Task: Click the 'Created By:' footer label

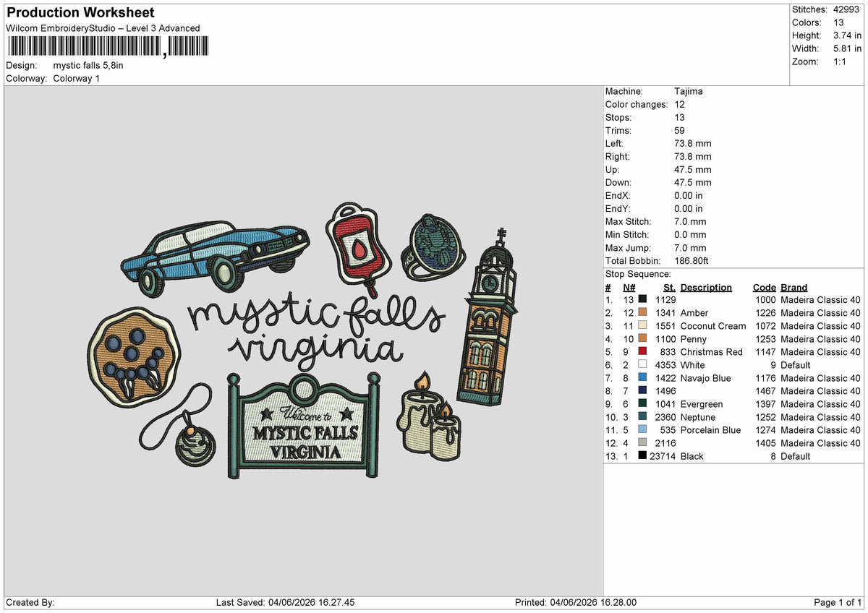Action: pyautogui.click(x=30, y=602)
